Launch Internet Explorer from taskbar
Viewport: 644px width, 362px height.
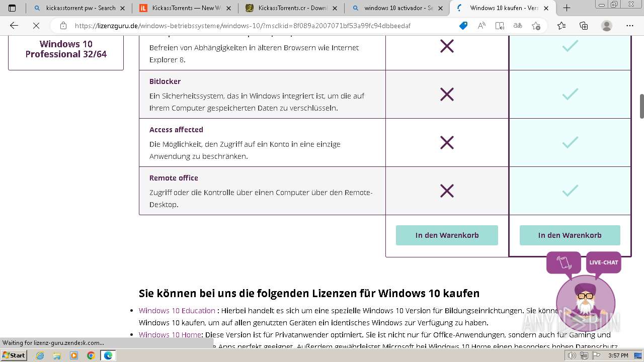(x=40, y=355)
